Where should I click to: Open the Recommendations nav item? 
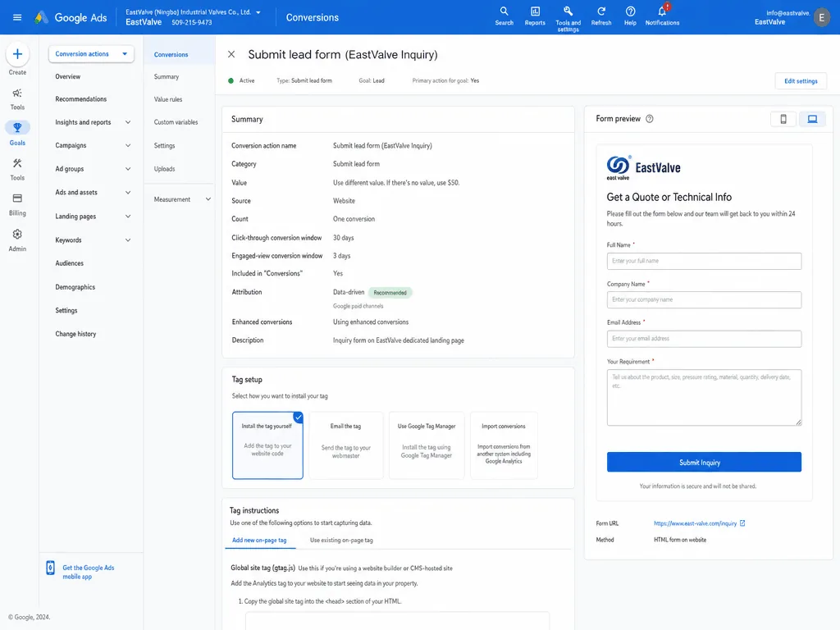(81, 99)
